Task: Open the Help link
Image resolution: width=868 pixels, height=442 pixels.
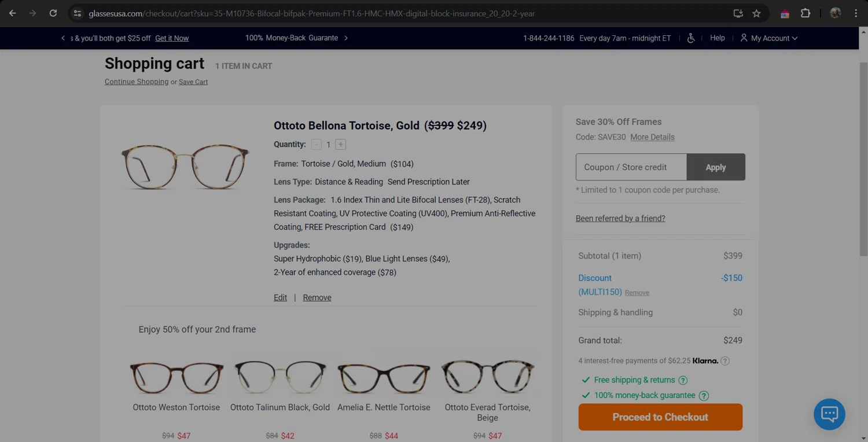Action: coord(718,38)
